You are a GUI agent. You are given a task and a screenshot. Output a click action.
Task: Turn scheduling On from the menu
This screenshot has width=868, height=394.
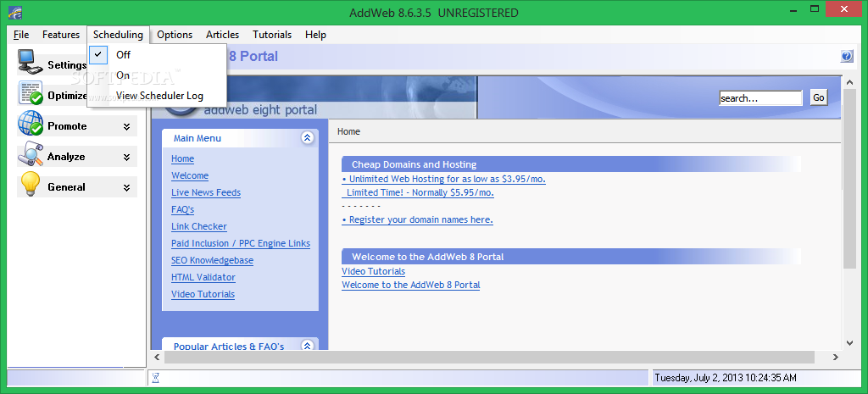pos(157,75)
